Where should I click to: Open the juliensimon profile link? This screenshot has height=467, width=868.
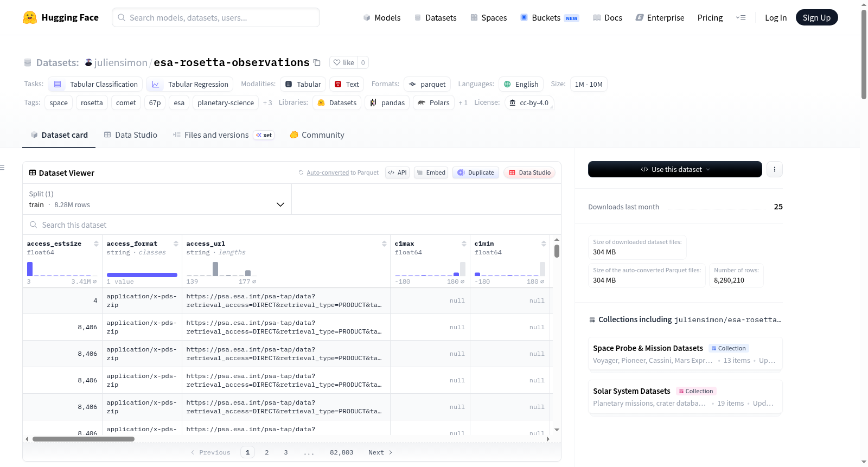click(120, 63)
